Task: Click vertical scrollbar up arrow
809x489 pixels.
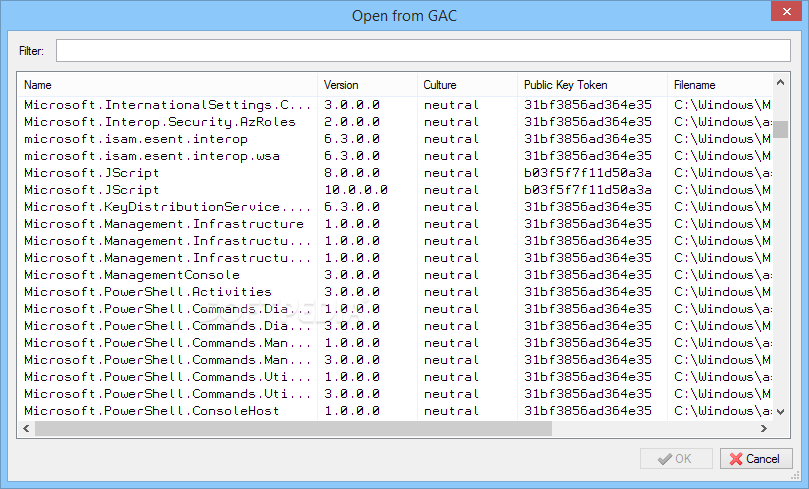Action: click(x=780, y=82)
